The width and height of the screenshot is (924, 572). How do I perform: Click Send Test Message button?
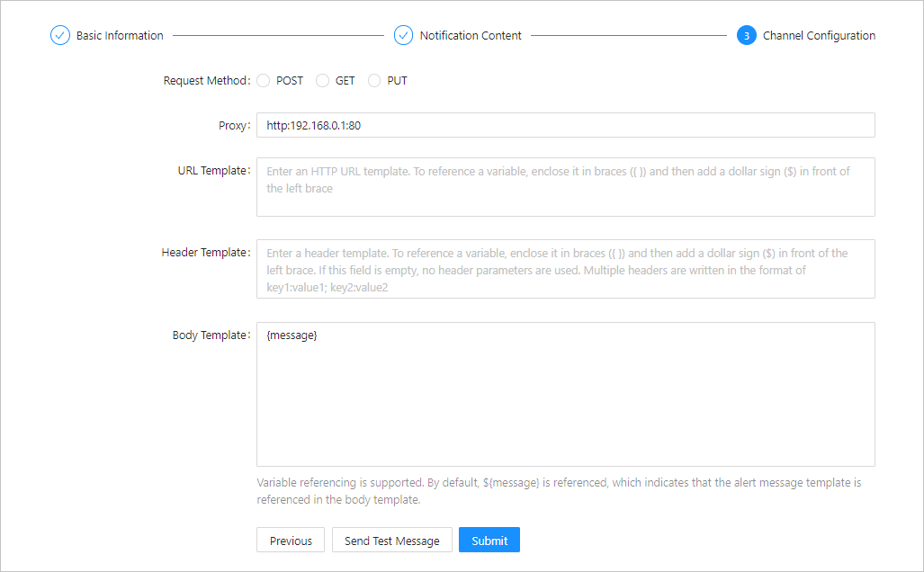(x=392, y=541)
